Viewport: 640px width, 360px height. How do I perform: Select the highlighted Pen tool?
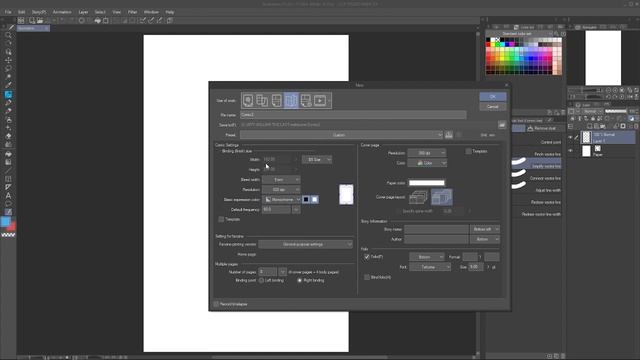(x=8, y=95)
